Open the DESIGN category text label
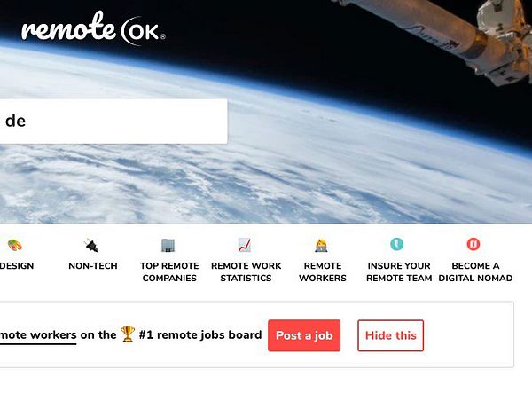Image resolution: width=532 pixels, height=401 pixels. coord(17,266)
